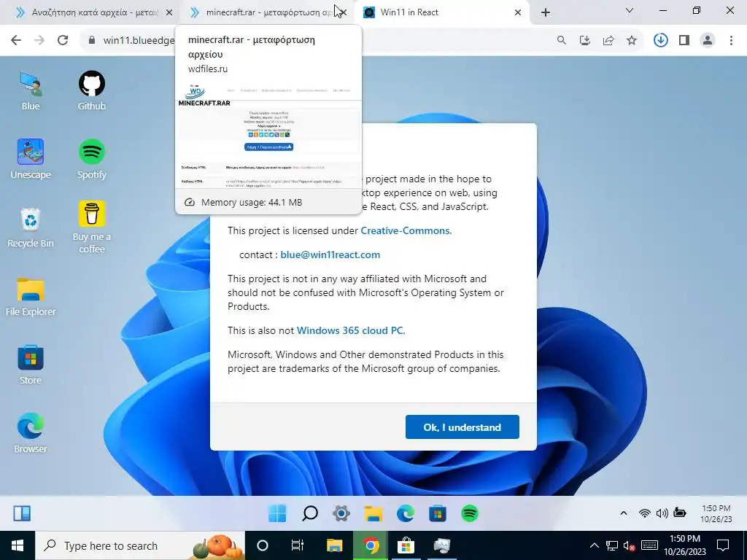747x560 pixels.
Task: Close the Win11 in React tab
Action: point(518,12)
